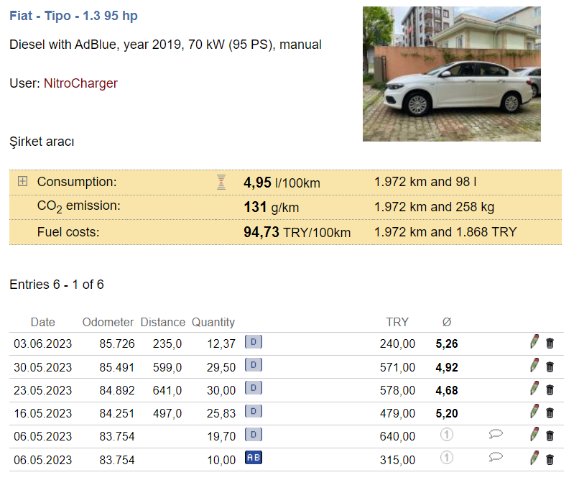Delete the 23.05.2023 fuel entry

pos(550,390)
